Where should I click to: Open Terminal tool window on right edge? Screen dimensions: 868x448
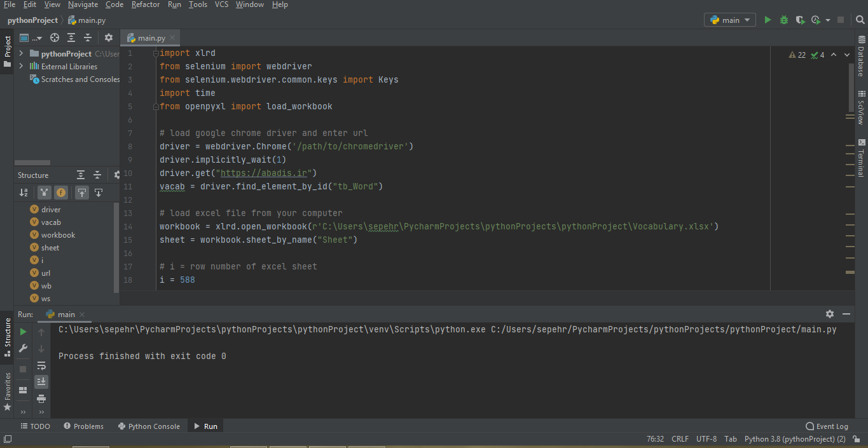point(861,158)
